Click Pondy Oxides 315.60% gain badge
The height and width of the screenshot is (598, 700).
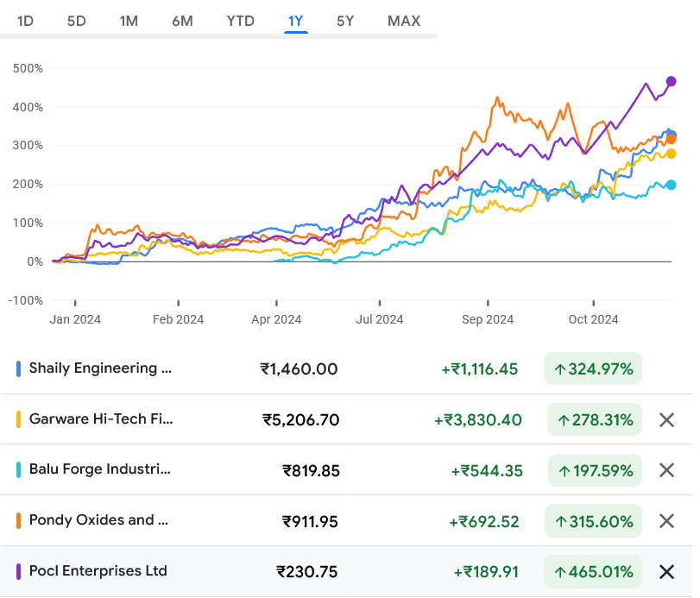[595, 521]
